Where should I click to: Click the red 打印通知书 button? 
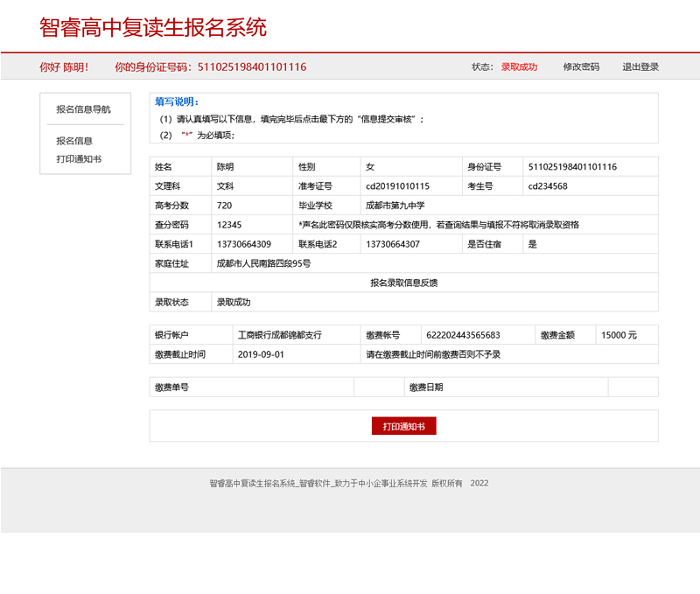405,426
